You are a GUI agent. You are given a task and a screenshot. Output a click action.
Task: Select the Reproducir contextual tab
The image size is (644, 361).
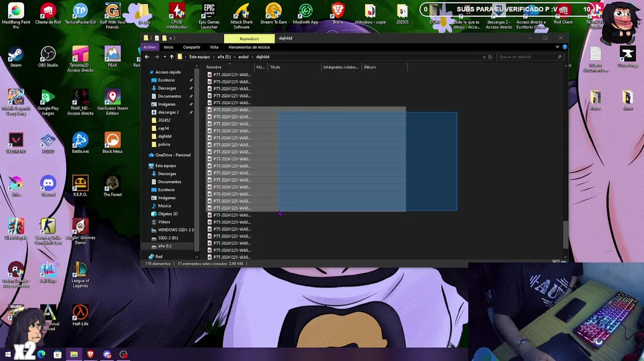tap(249, 39)
